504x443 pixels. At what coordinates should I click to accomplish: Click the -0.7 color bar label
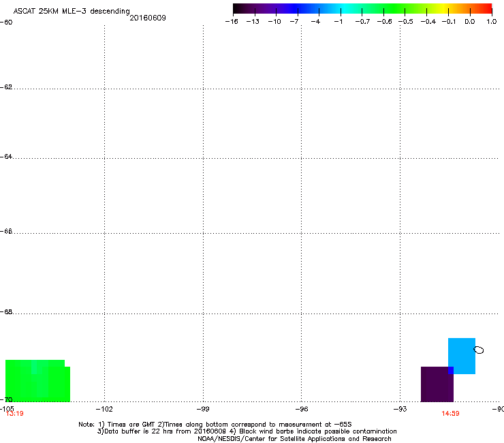(362, 22)
